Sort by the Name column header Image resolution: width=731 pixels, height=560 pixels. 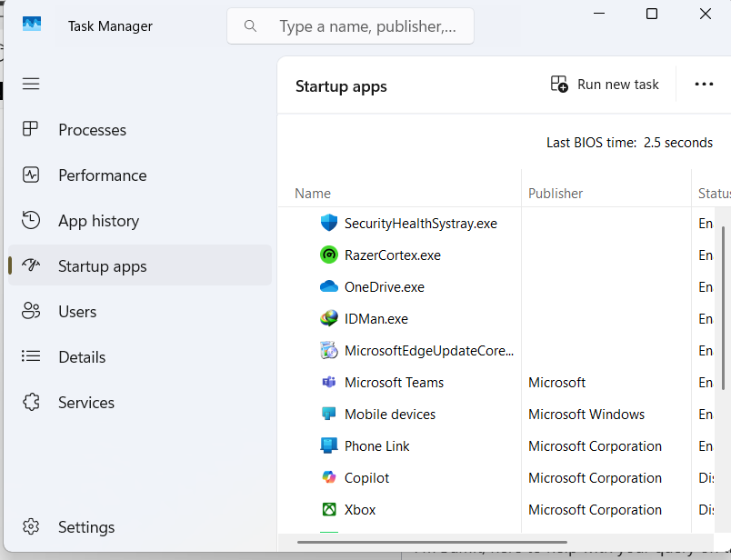[399, 193]
